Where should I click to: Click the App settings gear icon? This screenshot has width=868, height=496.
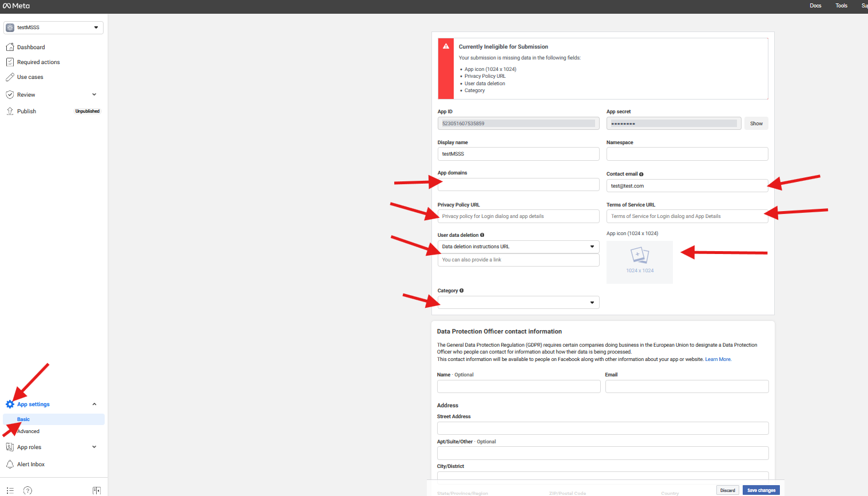(x=10, y=404)
